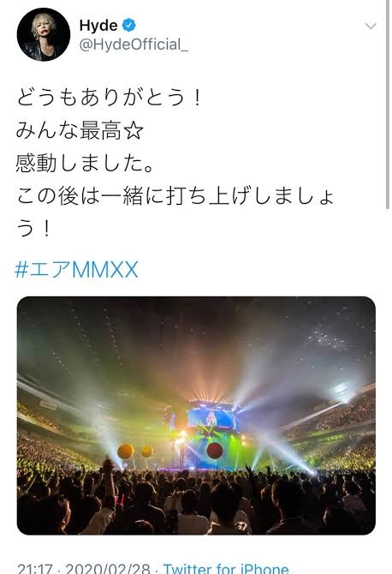Image resolution: width=392 pixels, height=574 pixels.
Task: Tap the final tweet line う！
Action: pos(33,229)
